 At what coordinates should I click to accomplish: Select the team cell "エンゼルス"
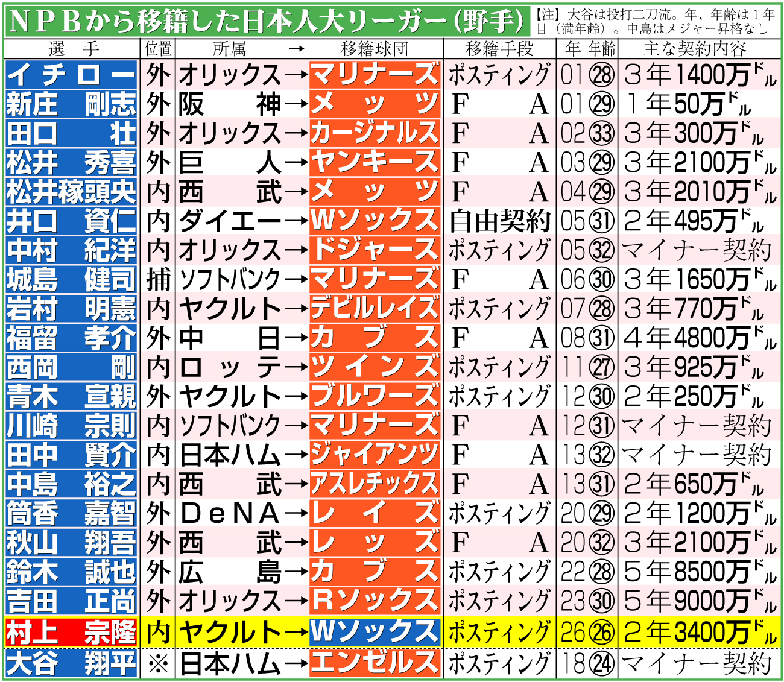375,663
